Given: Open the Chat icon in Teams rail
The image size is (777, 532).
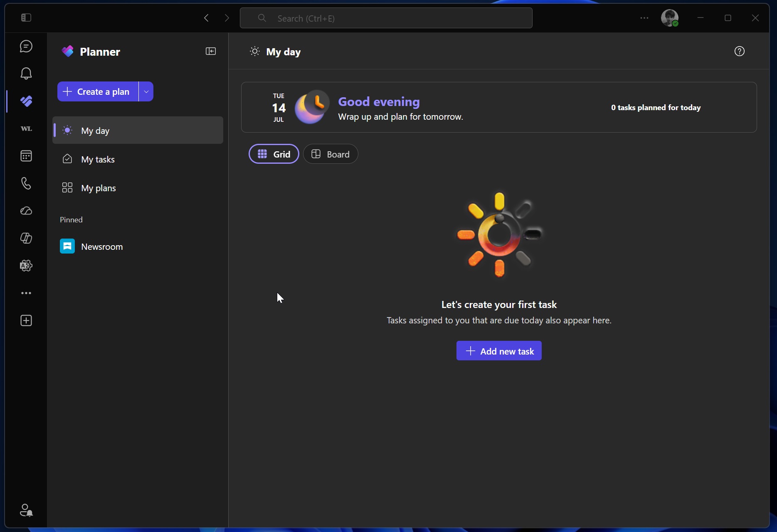Looking at the screenshot, I should (26, 46).
